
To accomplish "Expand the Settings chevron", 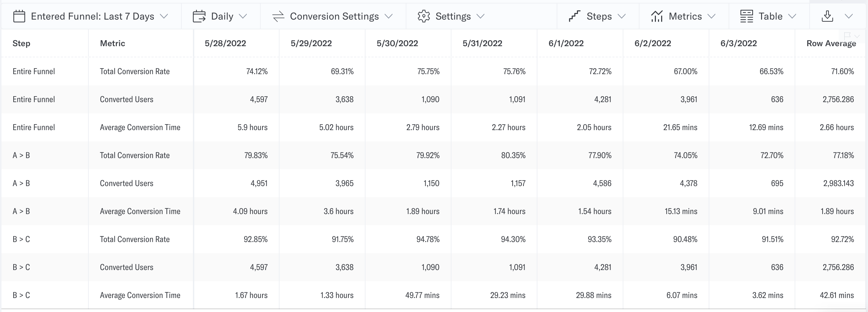I will click(480, 16).
